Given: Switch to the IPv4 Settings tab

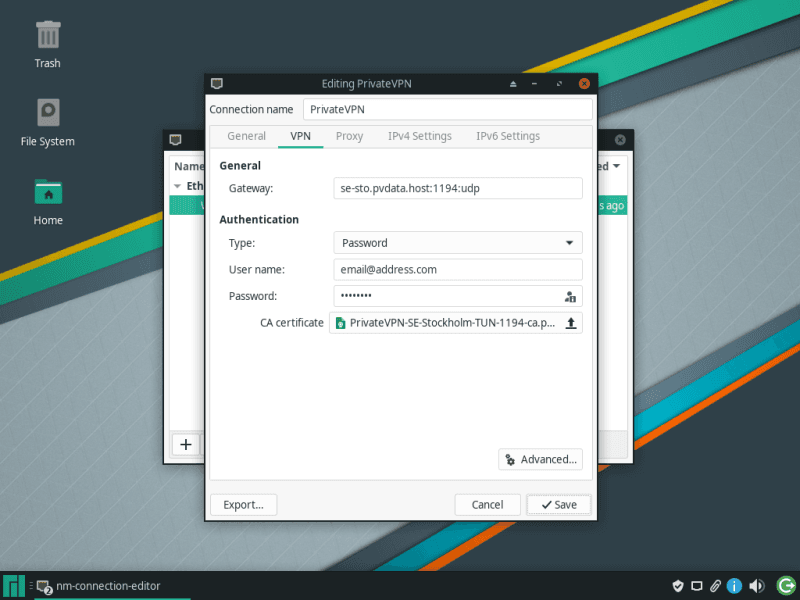Looking at the screenshot, I should point(419,136).
